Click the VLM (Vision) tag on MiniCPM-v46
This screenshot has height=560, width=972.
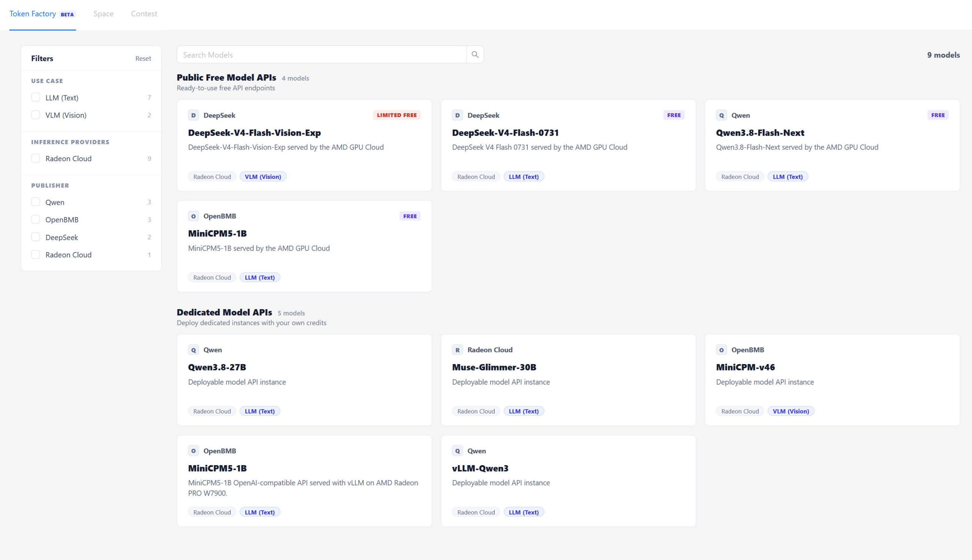tap(791, 411)
